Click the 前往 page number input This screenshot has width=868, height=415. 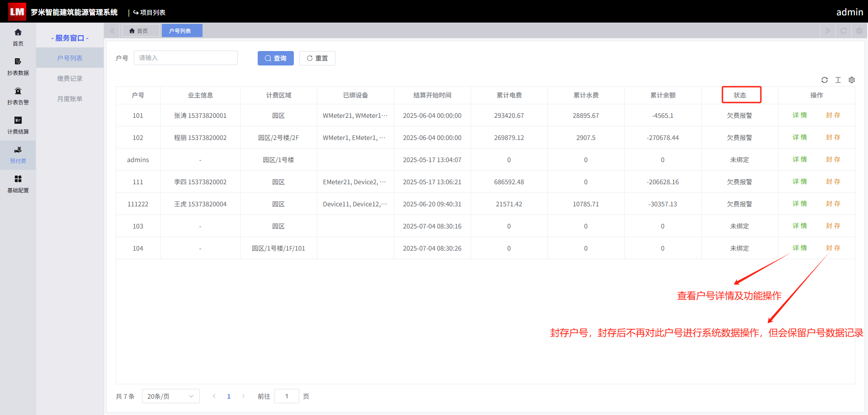(x=287, y=396)
